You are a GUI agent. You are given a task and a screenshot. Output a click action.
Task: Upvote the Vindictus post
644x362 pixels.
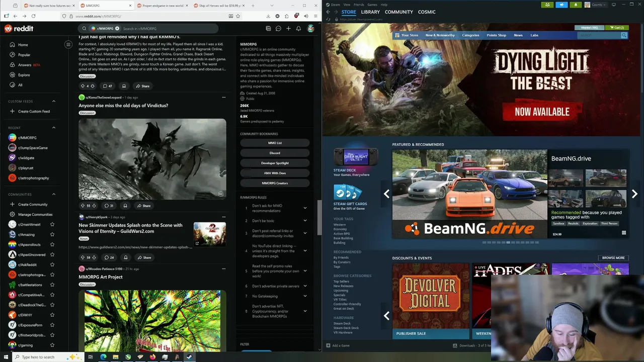[83, 206]
